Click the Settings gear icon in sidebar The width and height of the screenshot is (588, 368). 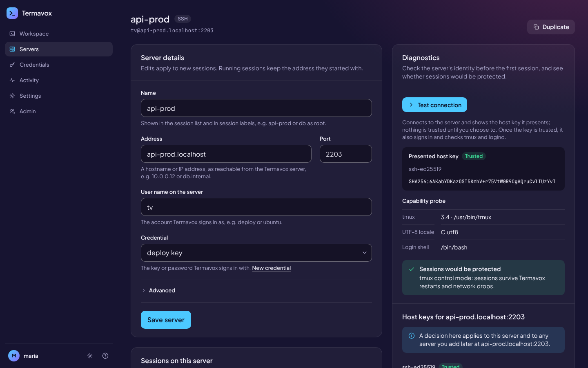point(12,96)
